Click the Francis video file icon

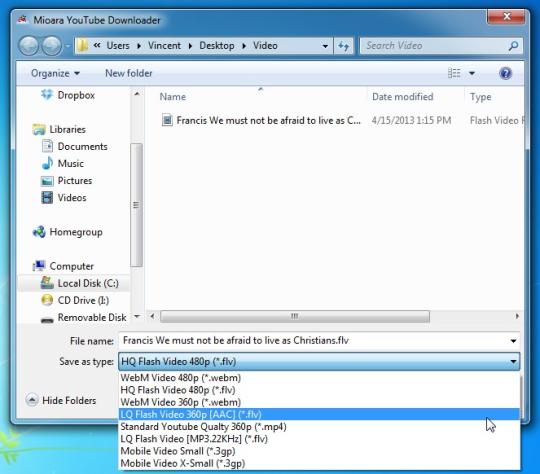click(x=167, y=120)
